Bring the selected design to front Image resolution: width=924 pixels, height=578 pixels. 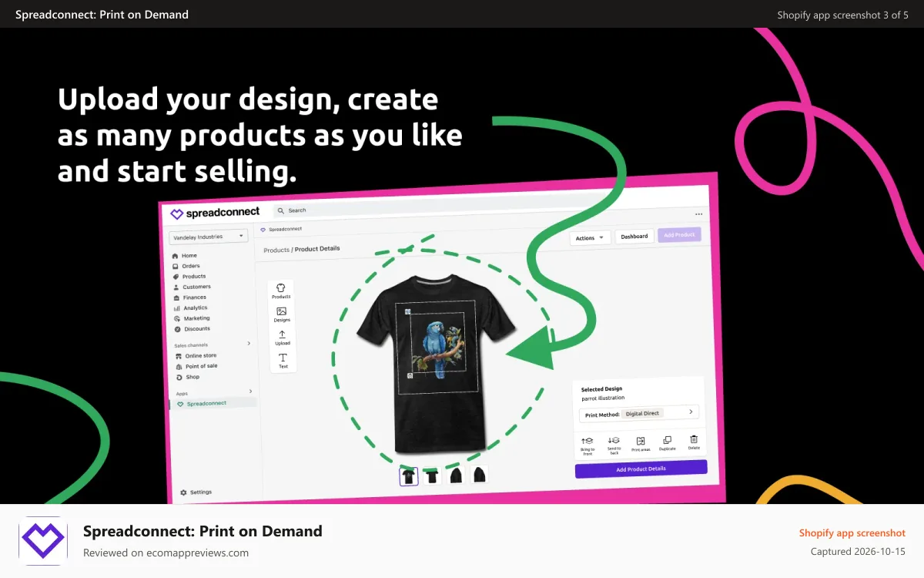[x=588, y=445]
